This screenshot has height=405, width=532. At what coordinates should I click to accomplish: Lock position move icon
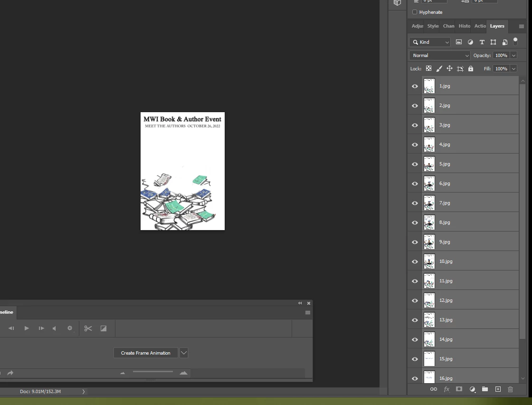pyautogui.click(x=449, y=68)
